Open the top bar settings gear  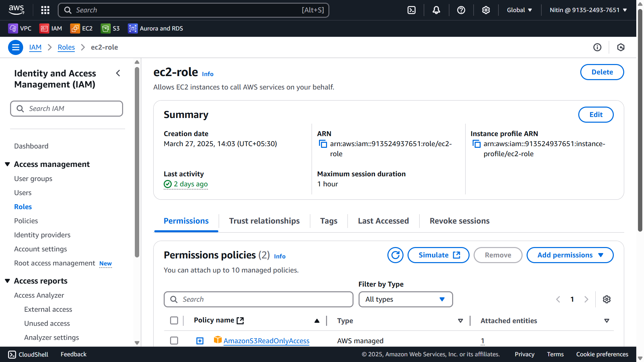coord(486,10)
